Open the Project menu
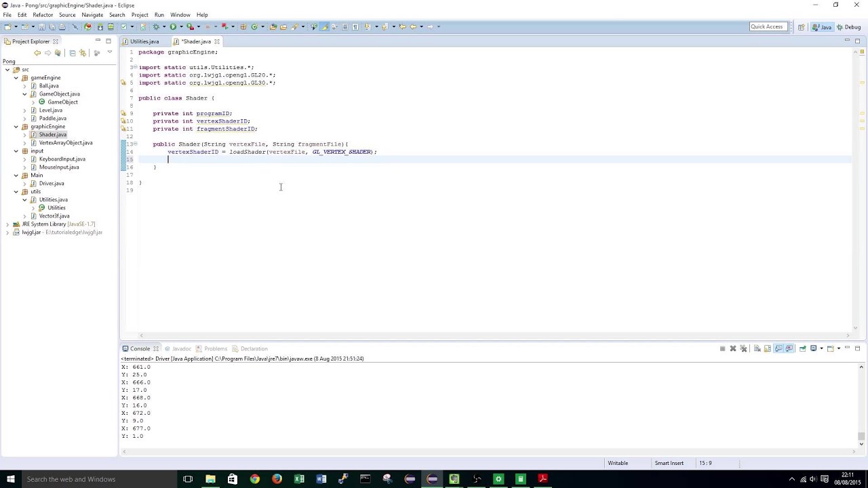 point(140,14)
